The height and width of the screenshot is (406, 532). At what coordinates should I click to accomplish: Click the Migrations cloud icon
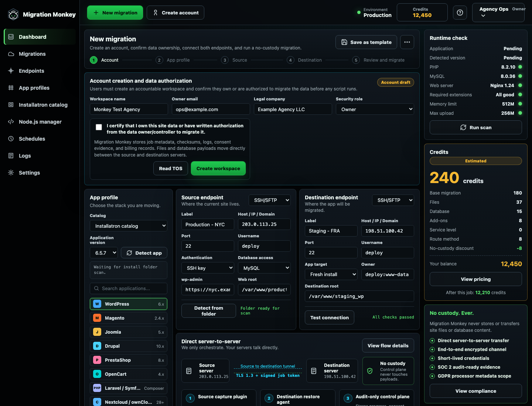pos(11,54)
